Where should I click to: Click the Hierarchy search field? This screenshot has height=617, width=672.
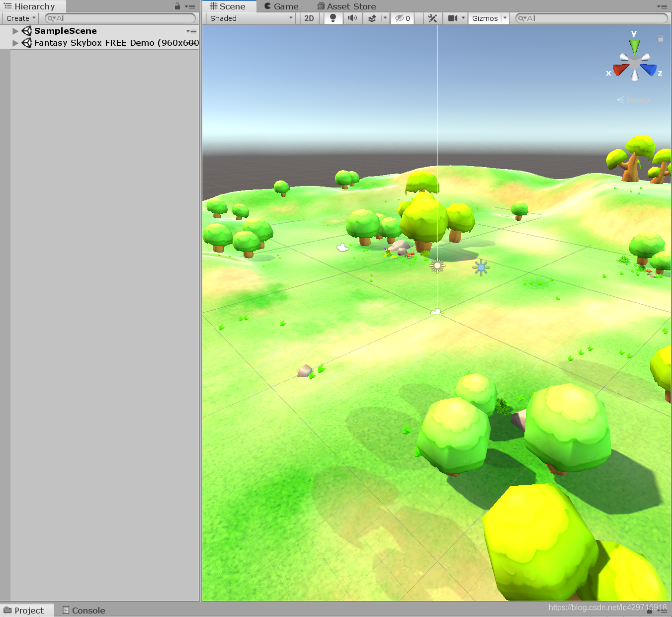pyautogui.click(x=120, y=18)
